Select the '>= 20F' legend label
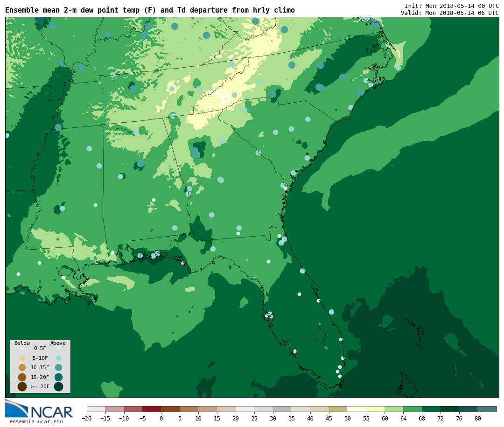 coord(40,386)
